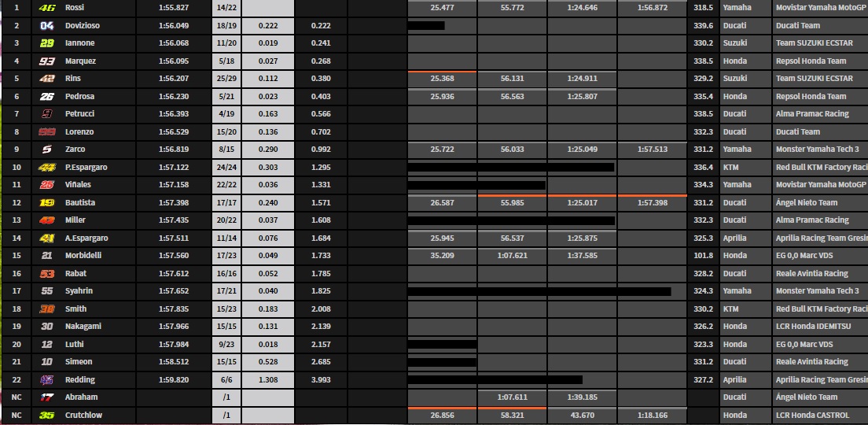Viewport: 868px width, 425px height.
Task: Click Zarco's gap to leader 0.992
Action: (321, 150)
